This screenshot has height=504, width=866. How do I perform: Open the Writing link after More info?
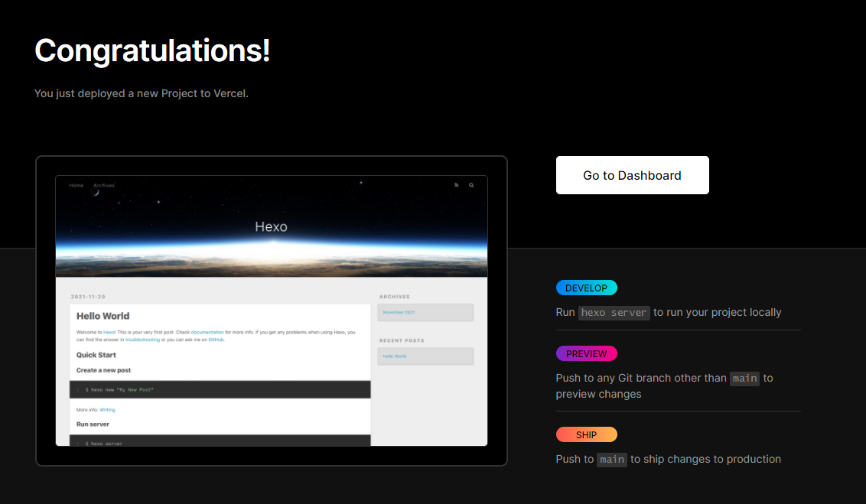[107, 410]
